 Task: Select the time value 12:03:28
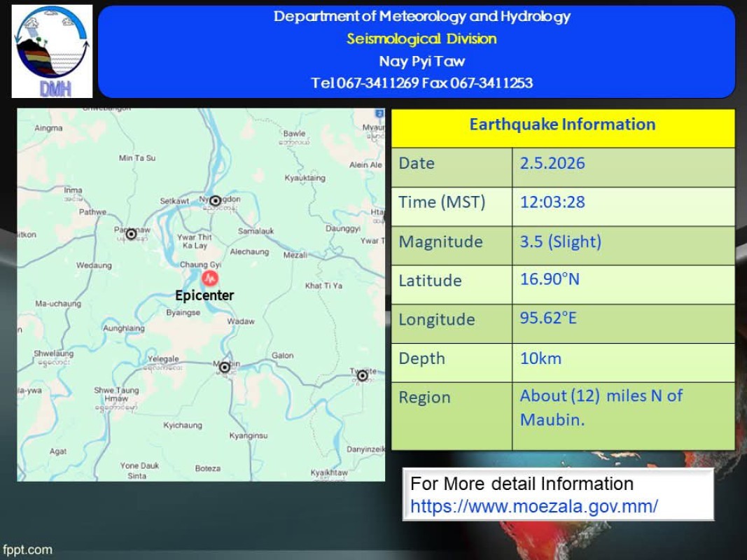[552, 202]
